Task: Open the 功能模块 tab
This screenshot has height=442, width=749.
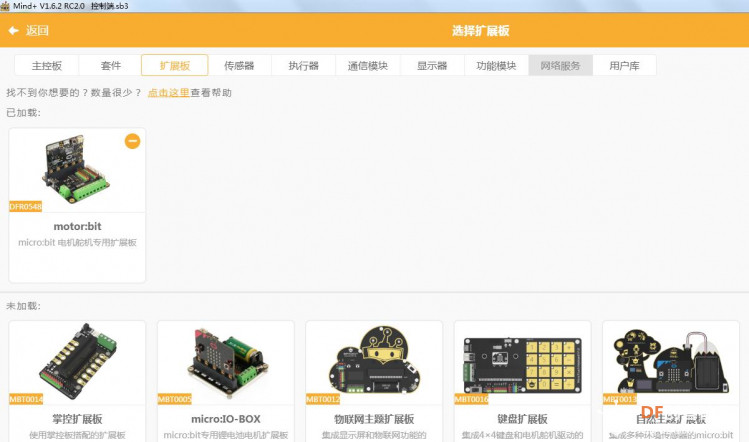Action: click(x=496, y=65)
